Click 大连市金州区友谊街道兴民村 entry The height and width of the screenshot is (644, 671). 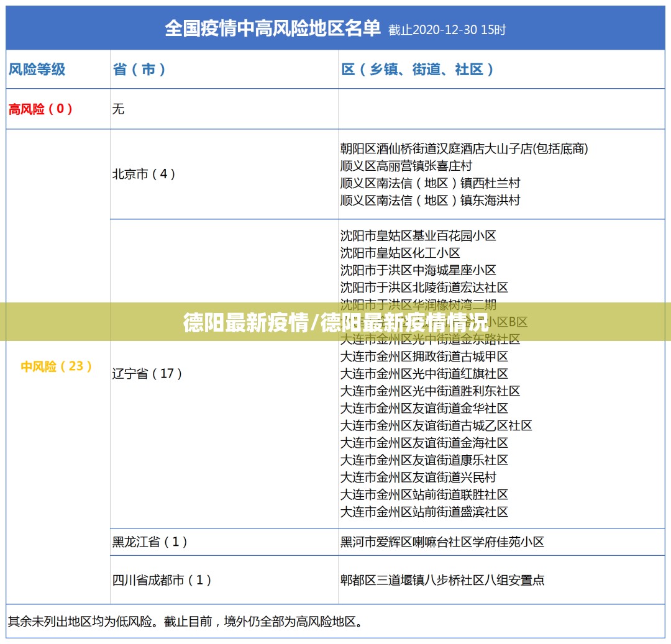[418, 477]
